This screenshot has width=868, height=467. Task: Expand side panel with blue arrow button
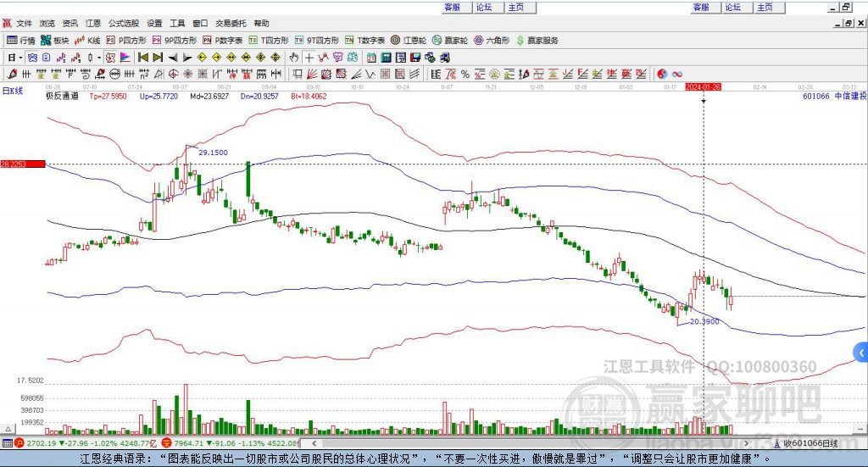coord(861,353)
